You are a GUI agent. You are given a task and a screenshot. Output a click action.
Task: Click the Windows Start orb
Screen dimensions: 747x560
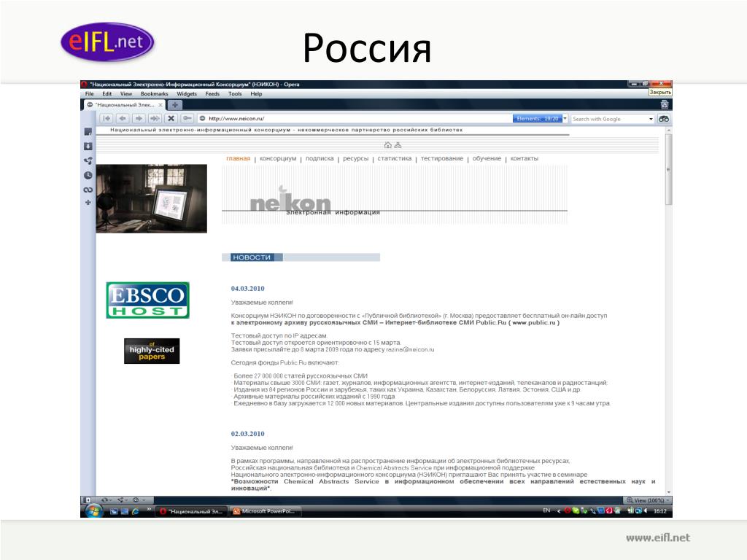point(94,510)
